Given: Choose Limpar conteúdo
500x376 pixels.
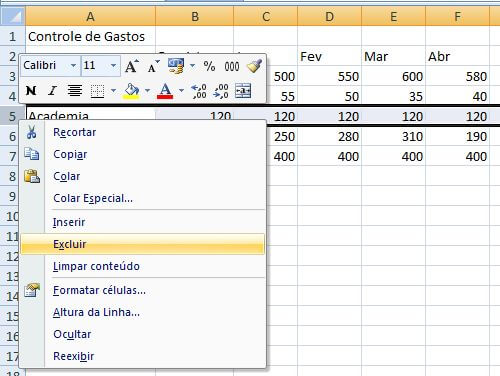Looking at the screenshot, I should (143, 266).
